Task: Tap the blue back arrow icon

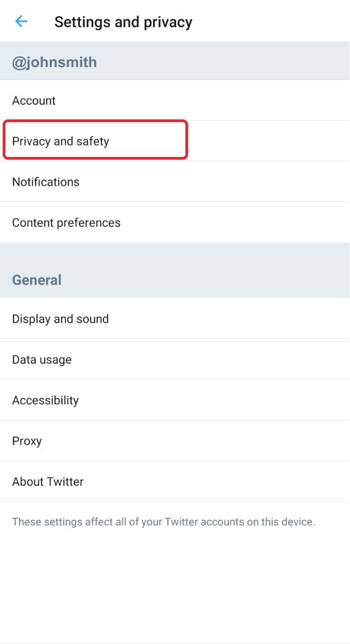Action: (21, 21)
